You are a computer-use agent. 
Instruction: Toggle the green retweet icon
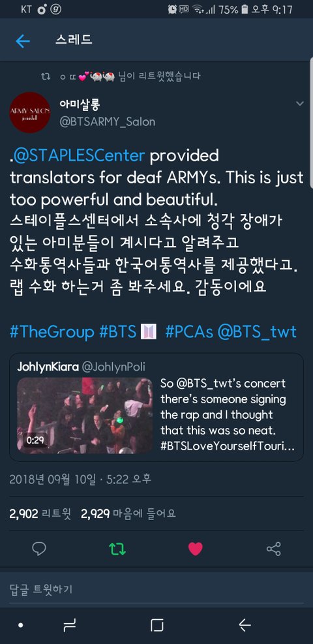(x=117, y=549)
